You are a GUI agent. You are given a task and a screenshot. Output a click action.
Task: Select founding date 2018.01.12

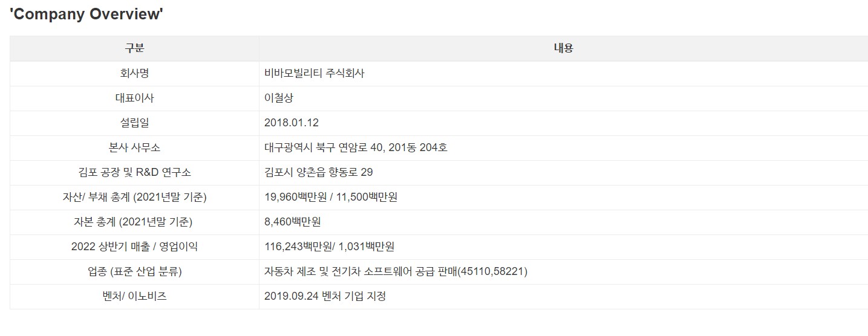[292, 123]
